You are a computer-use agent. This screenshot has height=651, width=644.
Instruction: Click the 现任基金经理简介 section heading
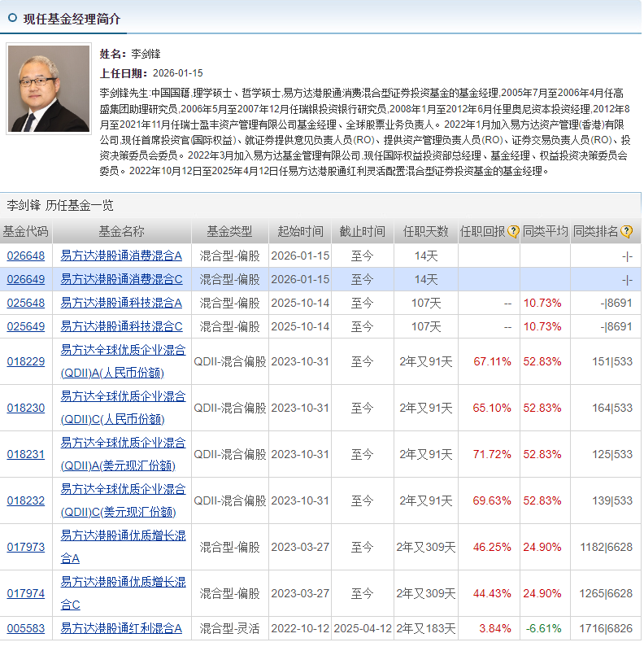click(x=72, y=19)
